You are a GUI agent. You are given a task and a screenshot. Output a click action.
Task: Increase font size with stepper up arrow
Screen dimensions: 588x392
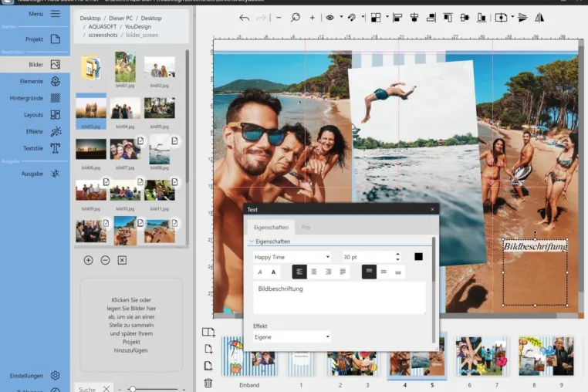[x=398, y=254]
